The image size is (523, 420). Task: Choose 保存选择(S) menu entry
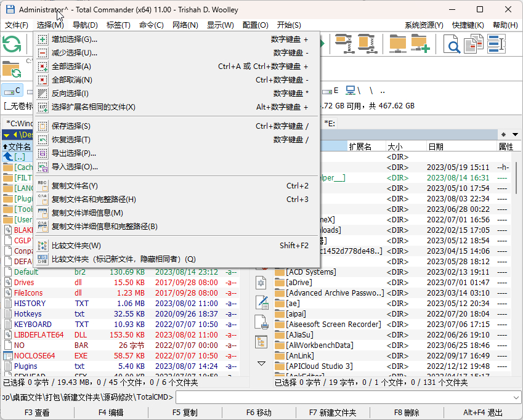[177, 126]
